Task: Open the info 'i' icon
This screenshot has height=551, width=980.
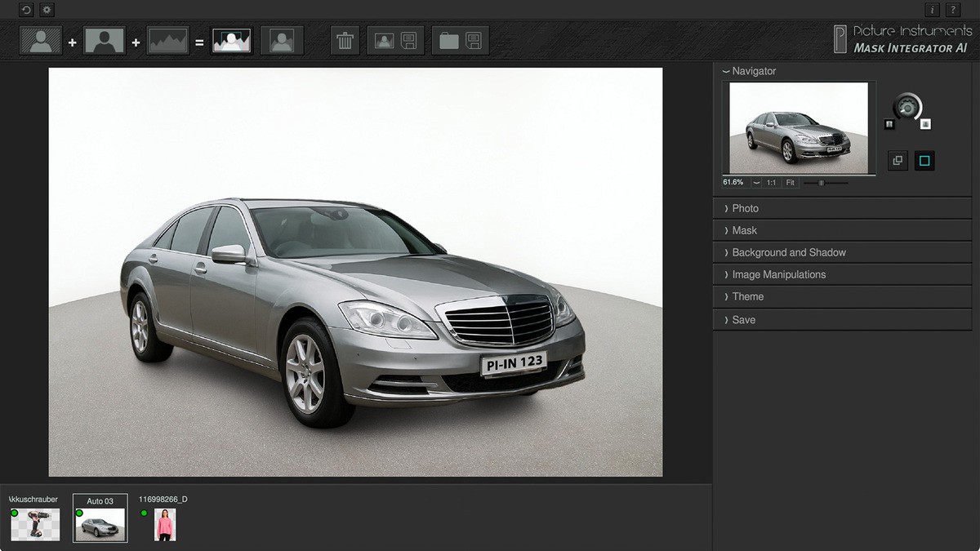Action: (x=932, y=10)
